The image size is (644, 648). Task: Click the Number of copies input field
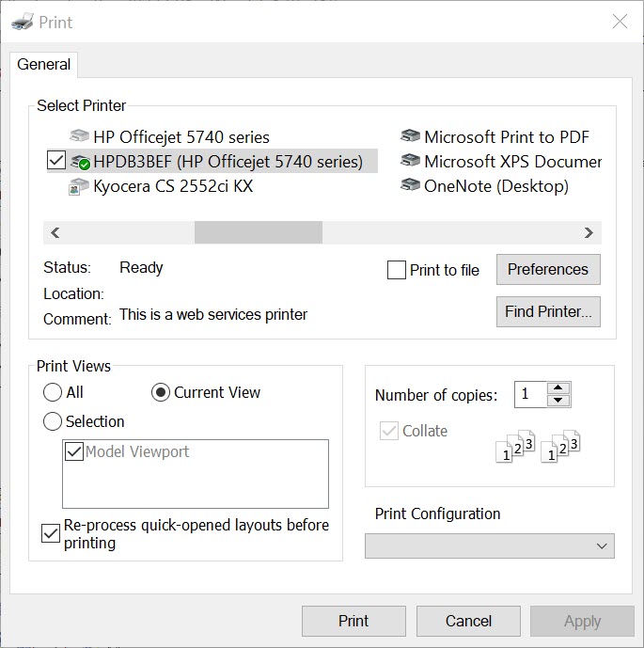pyautogui.click(x=530, y=394)
